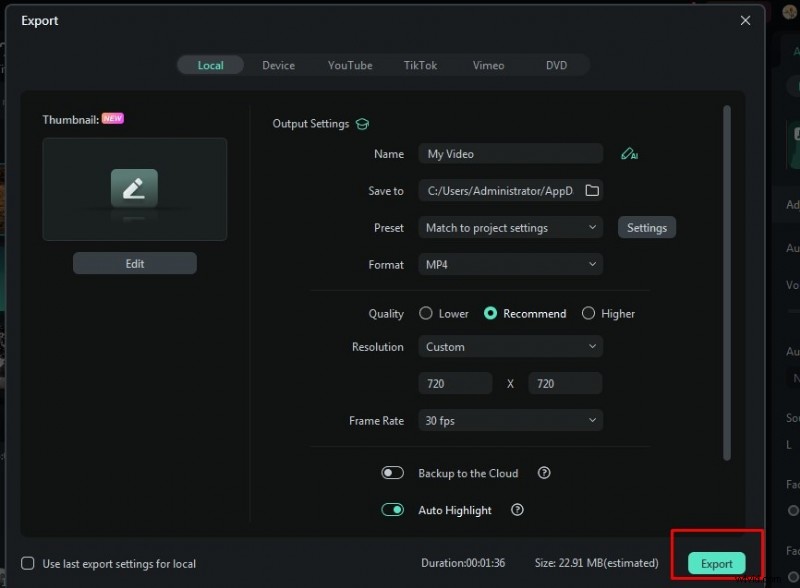Click help icon next to Auto Highlight
Image resolution: width=800 pixels, height=588 pixels.
517,510
